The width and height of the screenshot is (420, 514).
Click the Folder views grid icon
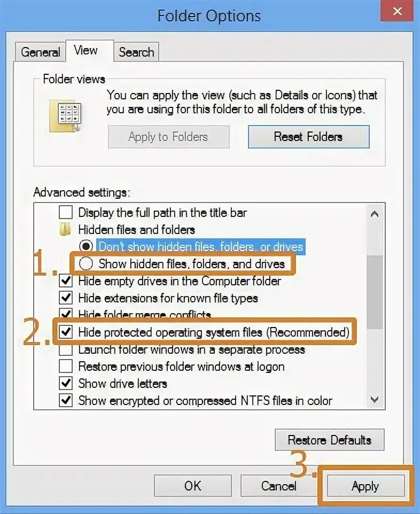point(65,116)
